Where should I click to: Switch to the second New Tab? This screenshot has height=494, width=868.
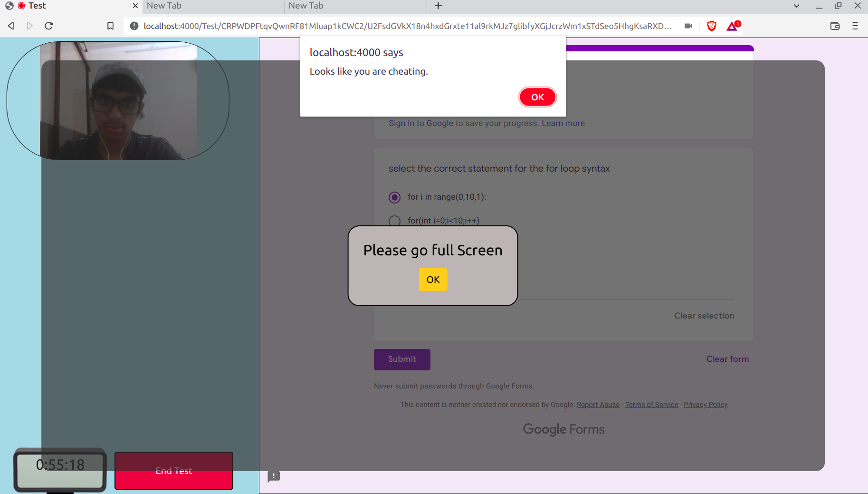point(355,6)
